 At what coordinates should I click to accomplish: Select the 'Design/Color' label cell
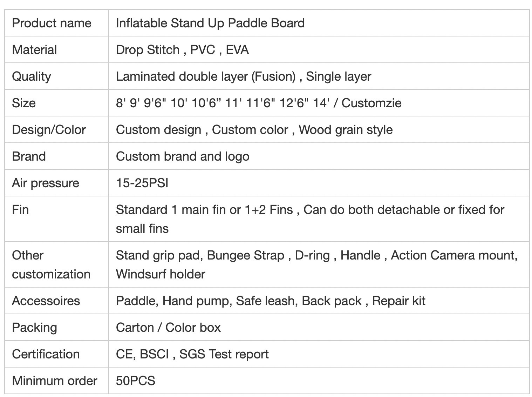tap(49, 130)
